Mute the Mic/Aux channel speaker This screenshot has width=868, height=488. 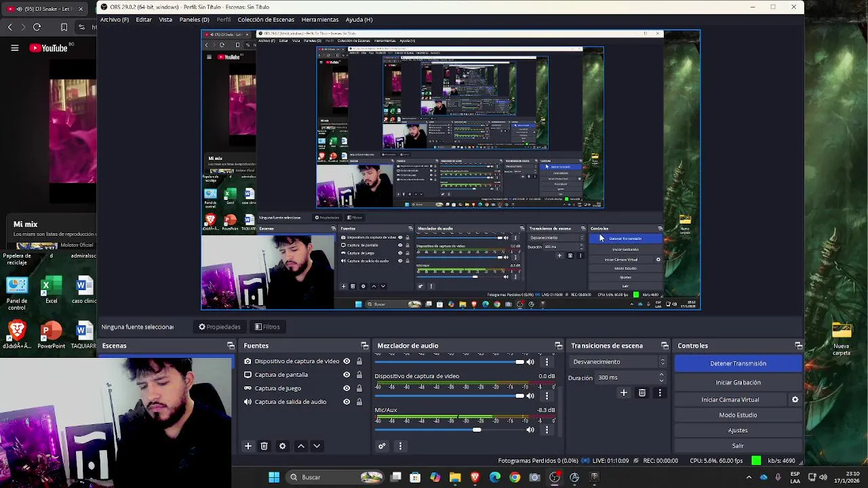pos(530,430)
